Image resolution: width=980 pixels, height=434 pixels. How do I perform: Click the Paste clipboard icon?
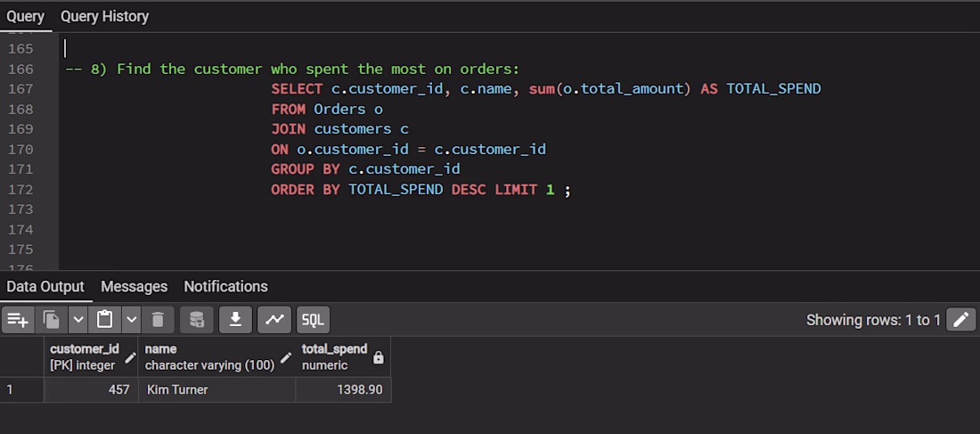point(104,320)
